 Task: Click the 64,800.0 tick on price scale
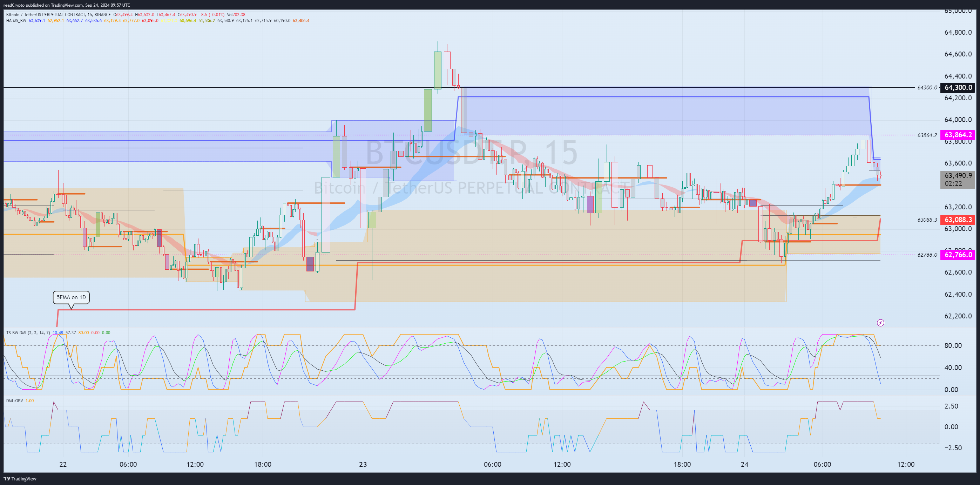pyautogui.click(x=958, y=32)
